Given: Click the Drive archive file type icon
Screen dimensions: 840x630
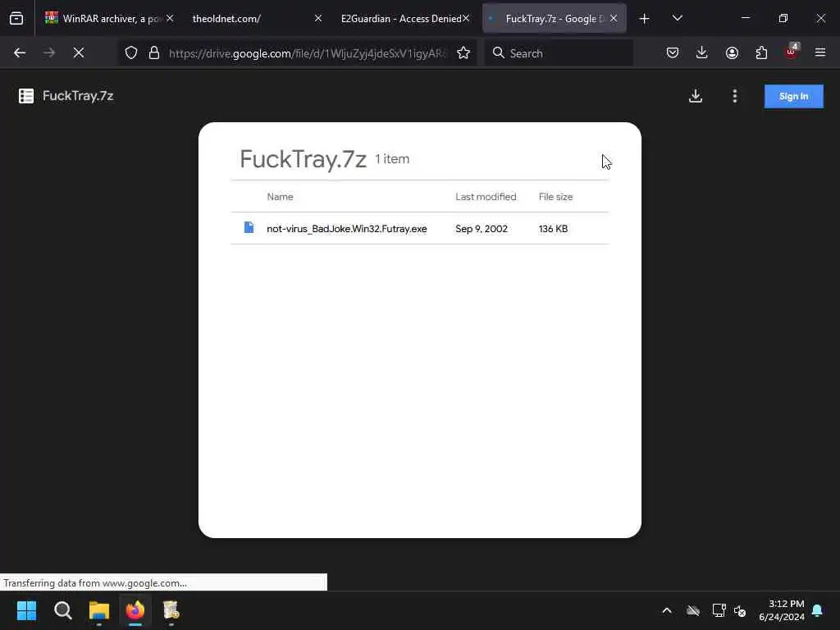Looking at the screenshot, I should 25,96.
